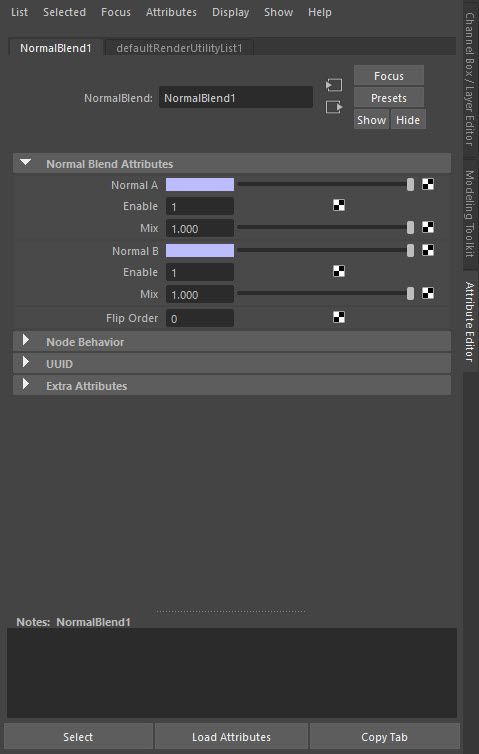Open the Attributes menu
Viewport: 479px width, 754px height.
[171, 12]
